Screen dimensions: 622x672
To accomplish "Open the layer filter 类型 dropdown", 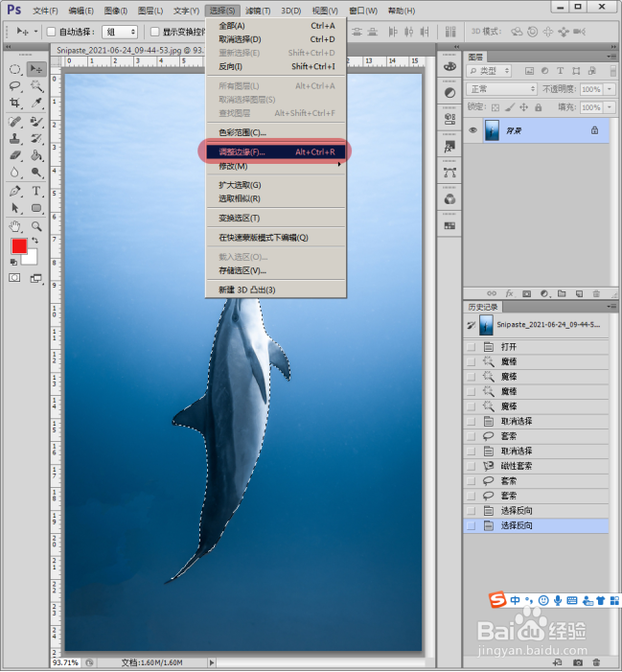I will point(489,71).
